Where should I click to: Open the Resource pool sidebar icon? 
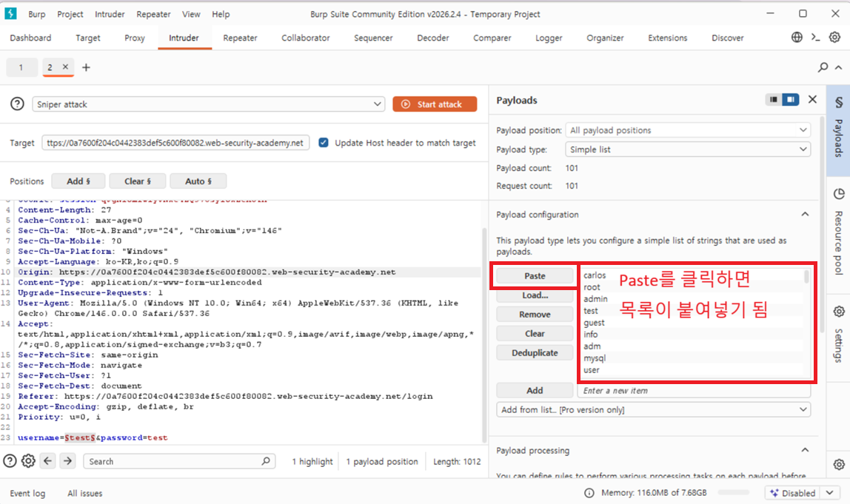coord(839,194)
